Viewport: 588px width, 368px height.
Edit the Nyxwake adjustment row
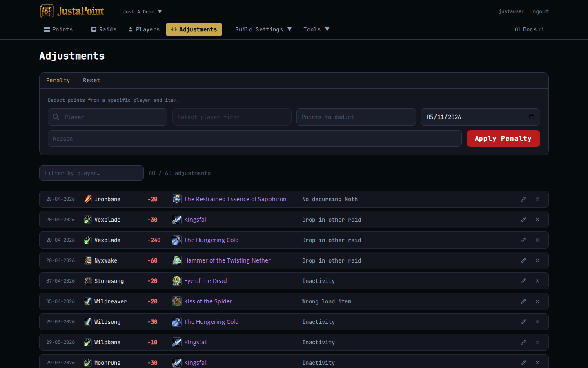tap(523, 260)
